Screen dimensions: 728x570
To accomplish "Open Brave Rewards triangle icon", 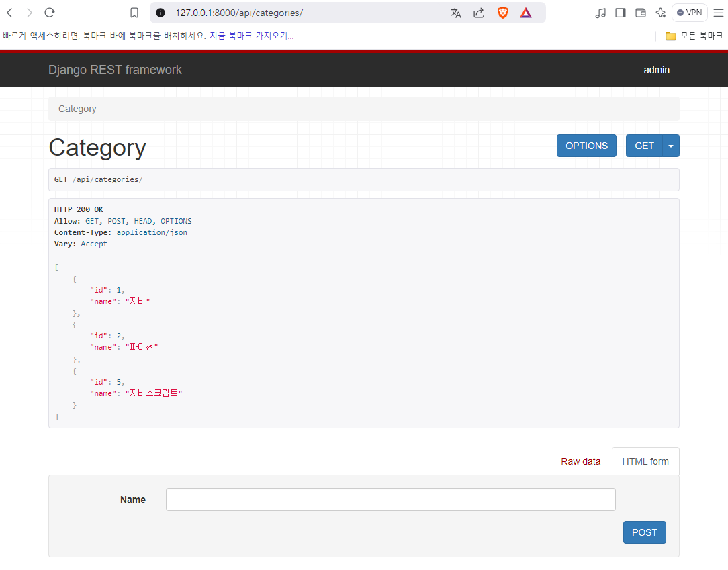I will coord(526,13).
